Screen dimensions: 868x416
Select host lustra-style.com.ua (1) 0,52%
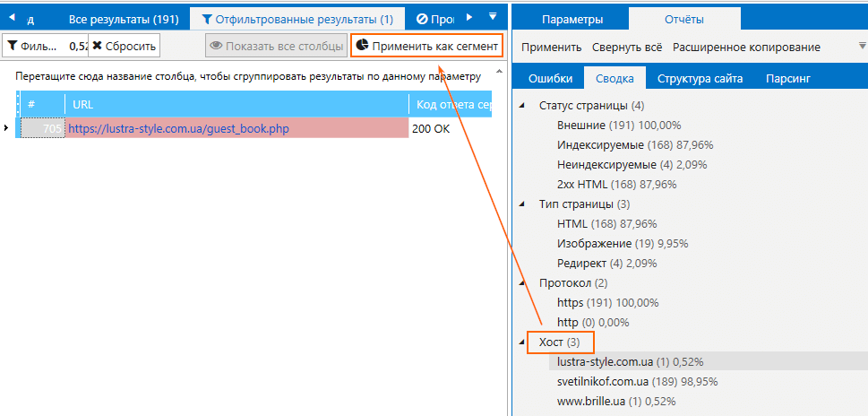coord(631,362)
